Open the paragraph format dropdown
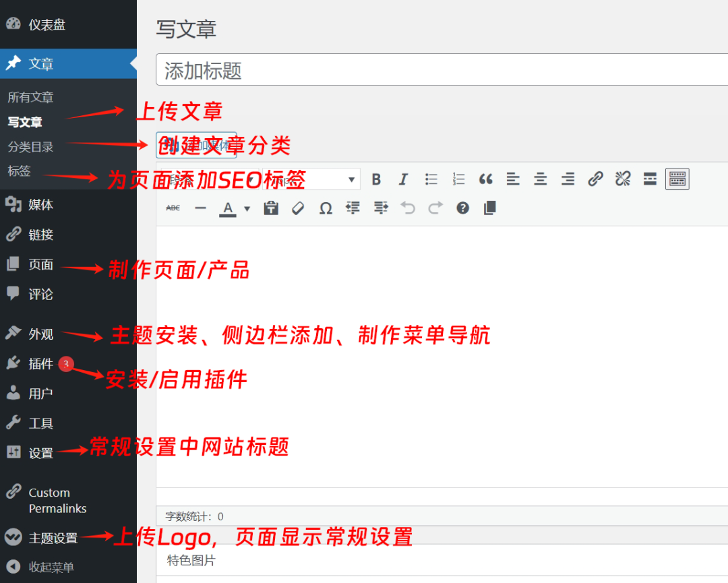Viewport: 728px width, 583px height. point(310,179)
